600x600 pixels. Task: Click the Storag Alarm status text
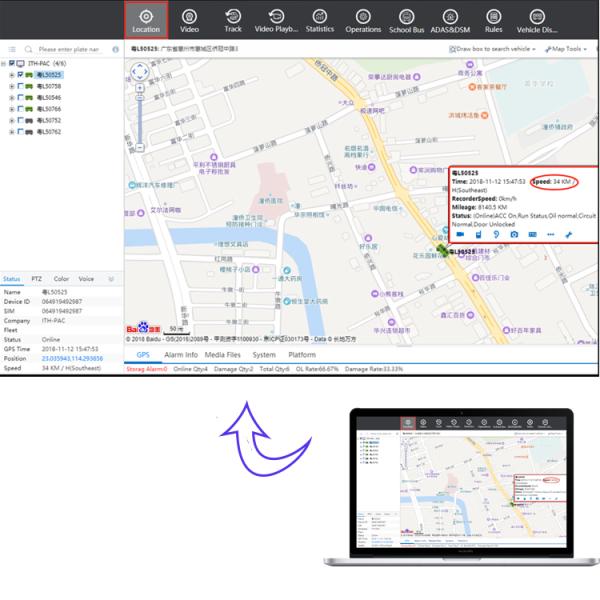[146, 369]
